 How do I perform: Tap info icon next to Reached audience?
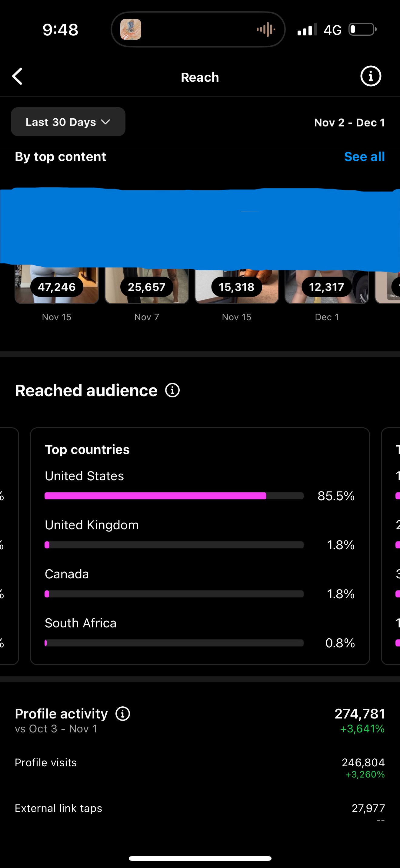pyautogui.click(x=172, y=390)
